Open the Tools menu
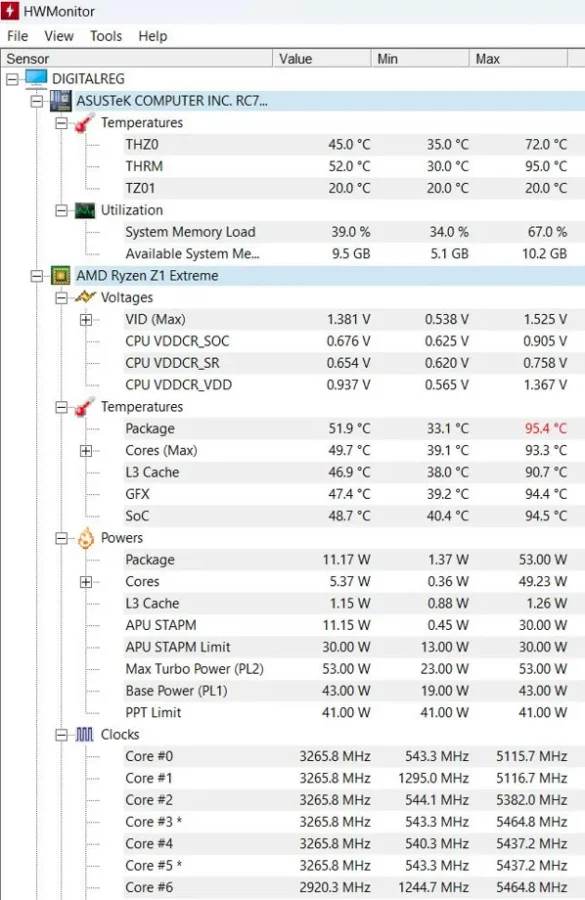The image size is (585, 900). 106,36
